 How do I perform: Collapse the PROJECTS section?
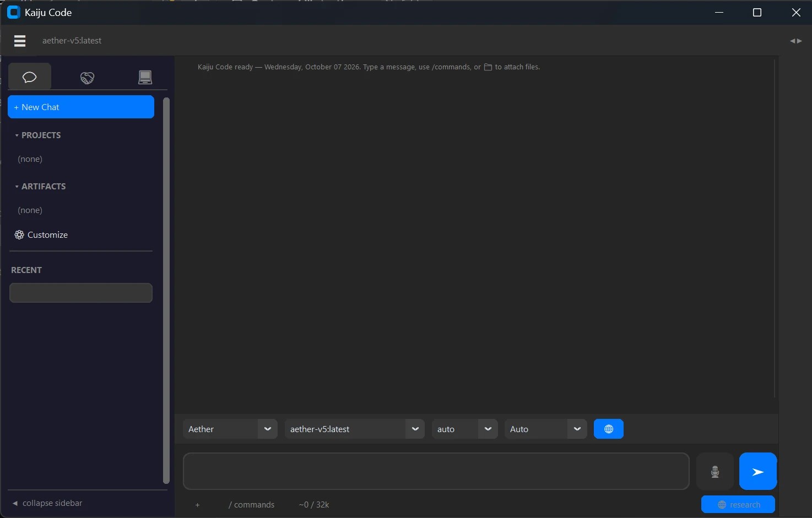point(37,135)
